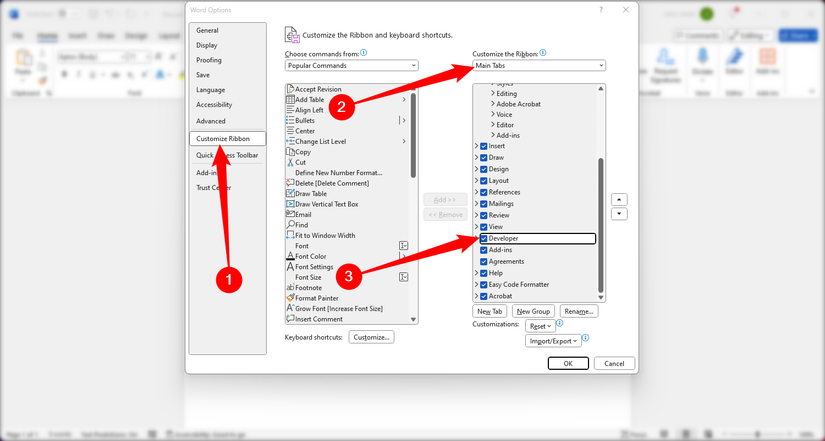Click the Bullets list icon
This screenshot has height=441, width=825.
(x=290, y=121)
